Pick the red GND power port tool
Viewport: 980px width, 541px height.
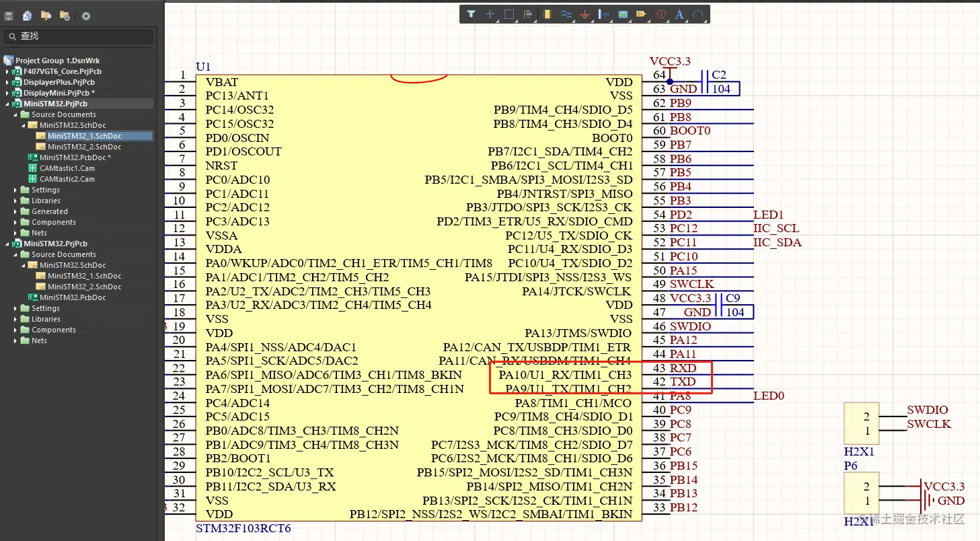[585, 14]
